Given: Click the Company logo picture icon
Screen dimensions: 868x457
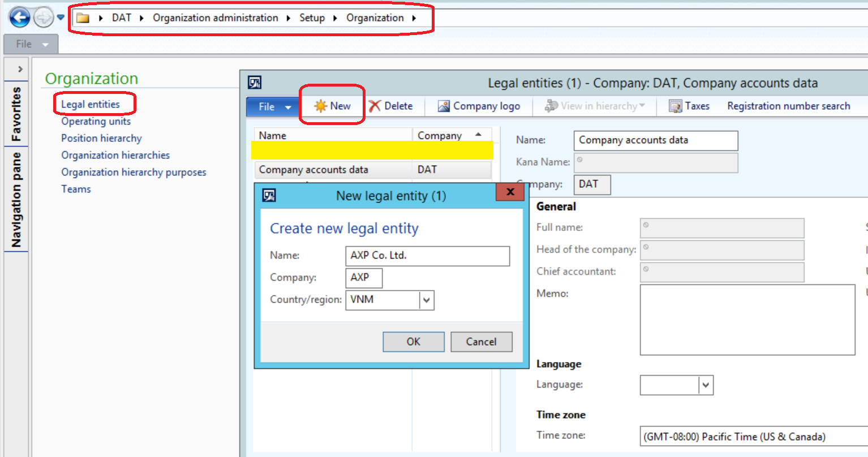Looking at the screenshot, I should click(x=444, y=106).
